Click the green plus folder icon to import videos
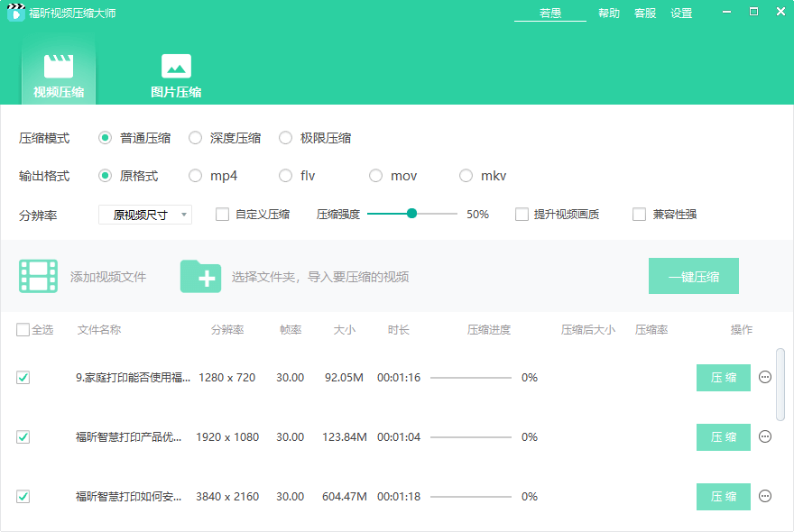Viewport: 794px width, 532px height. (200, 277)
